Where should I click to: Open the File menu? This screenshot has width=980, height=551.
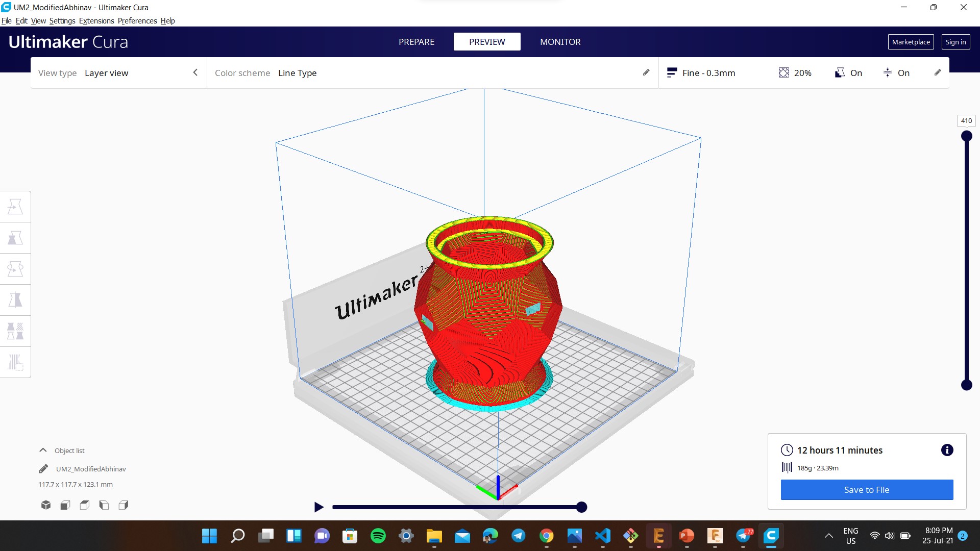(x=7, y=21)
